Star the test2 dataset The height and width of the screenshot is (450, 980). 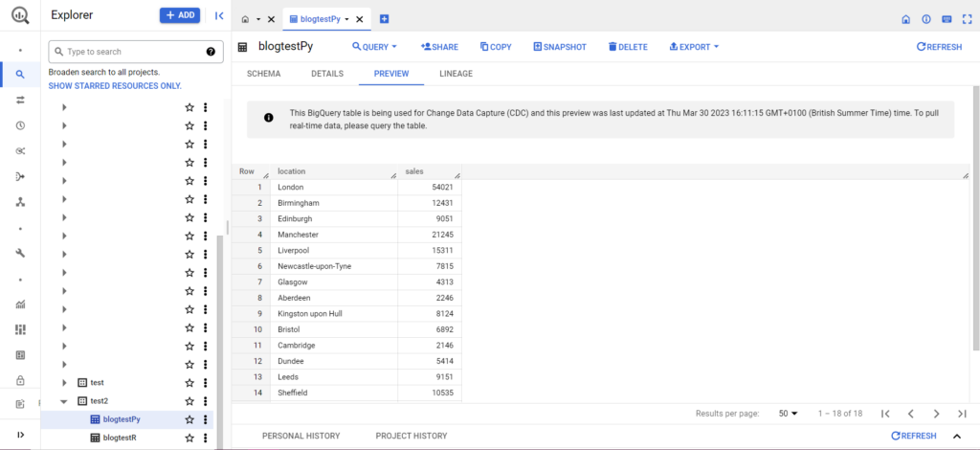[x=189, y=401]
